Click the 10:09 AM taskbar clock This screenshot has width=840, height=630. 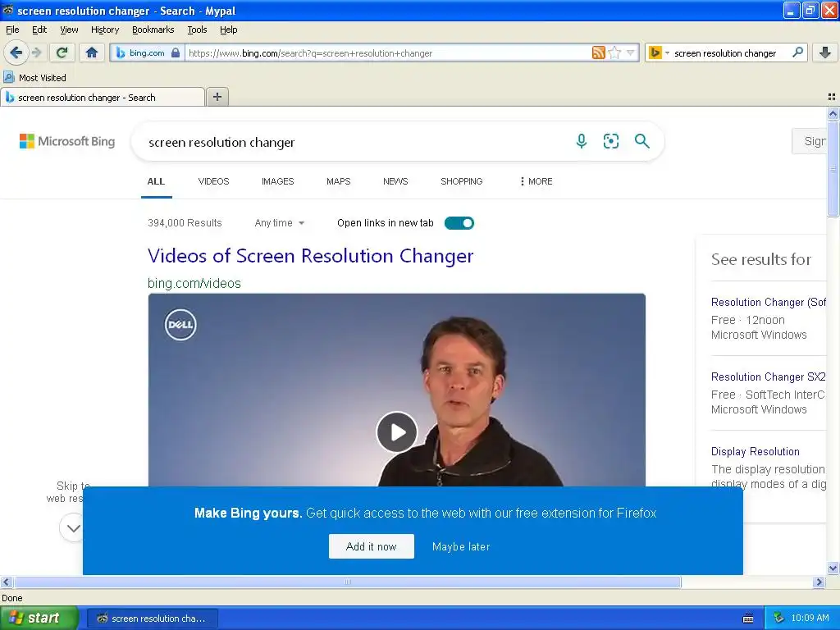[810, 618]
